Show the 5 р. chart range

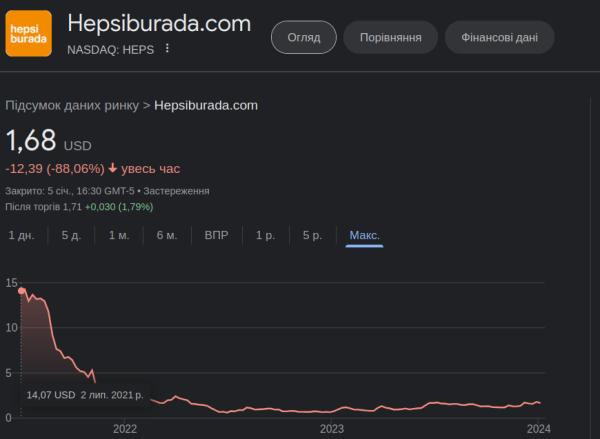[x=312, y=235]
